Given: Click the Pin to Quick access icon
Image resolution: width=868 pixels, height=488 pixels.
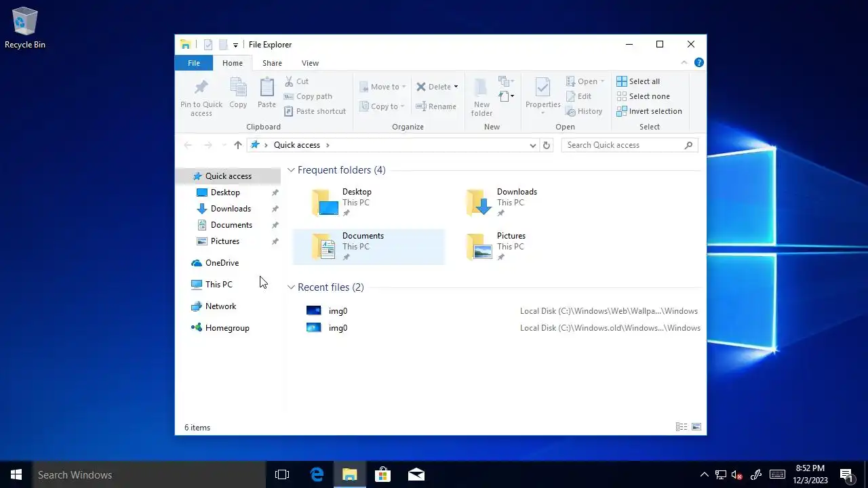Looking at the screenshot, I should (x=201, y=87).
